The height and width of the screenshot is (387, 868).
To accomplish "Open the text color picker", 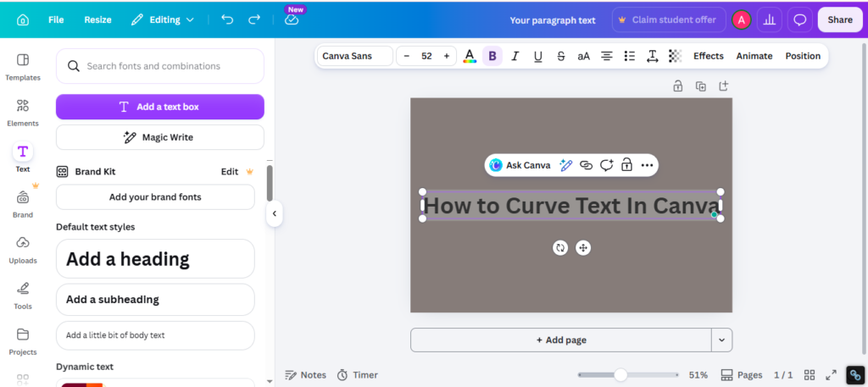I will [x=470, y=56].
